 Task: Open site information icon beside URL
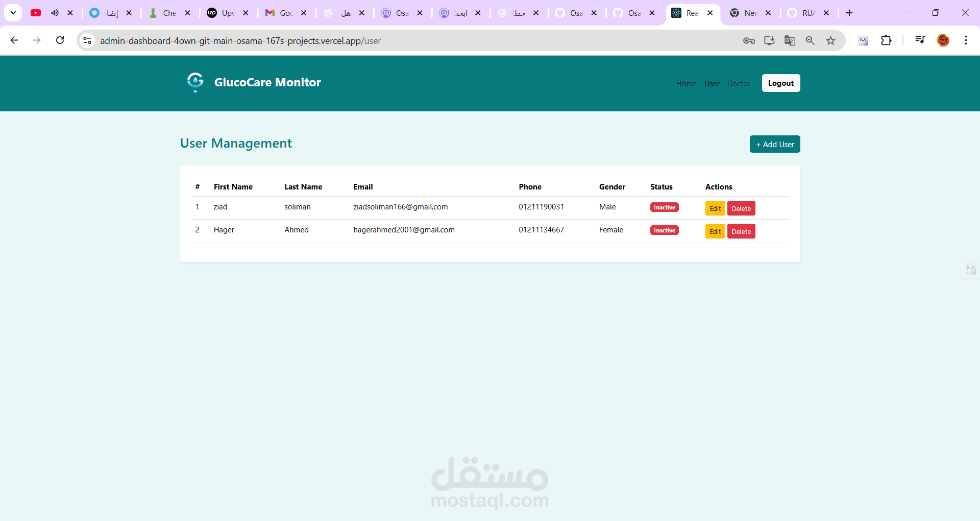(87, 40)
